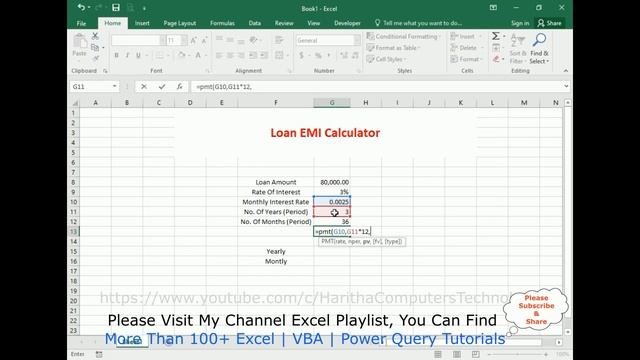
Task: Click cell with 80,000.00 loan amount
Action: click(332, 182)
